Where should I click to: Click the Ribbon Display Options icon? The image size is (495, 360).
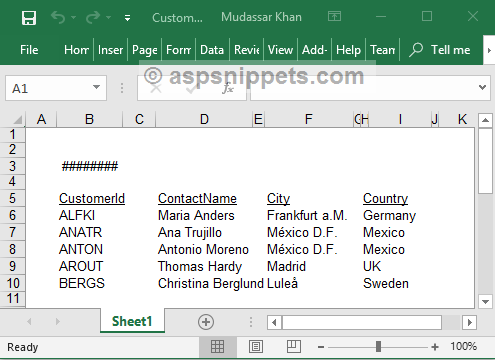pos(334,16)
